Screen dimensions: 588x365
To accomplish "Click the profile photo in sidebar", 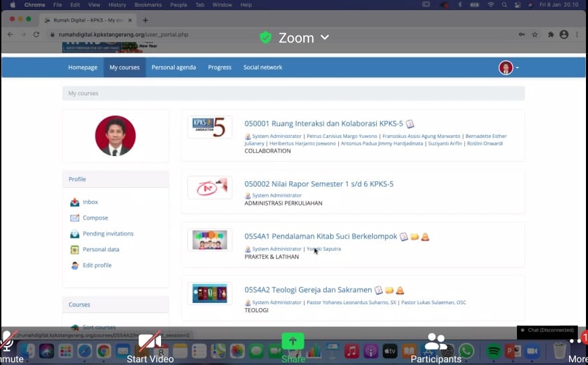I will (116, 136).
